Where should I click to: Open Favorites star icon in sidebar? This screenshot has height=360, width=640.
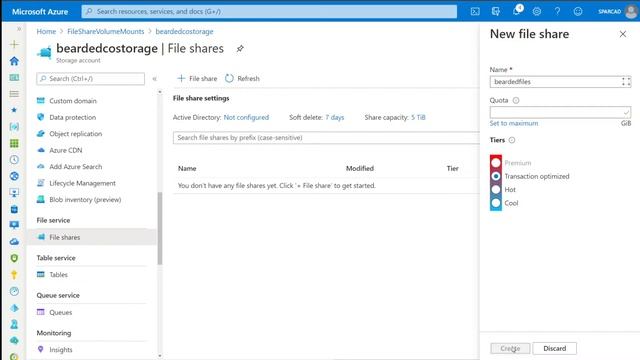(14, 110)
